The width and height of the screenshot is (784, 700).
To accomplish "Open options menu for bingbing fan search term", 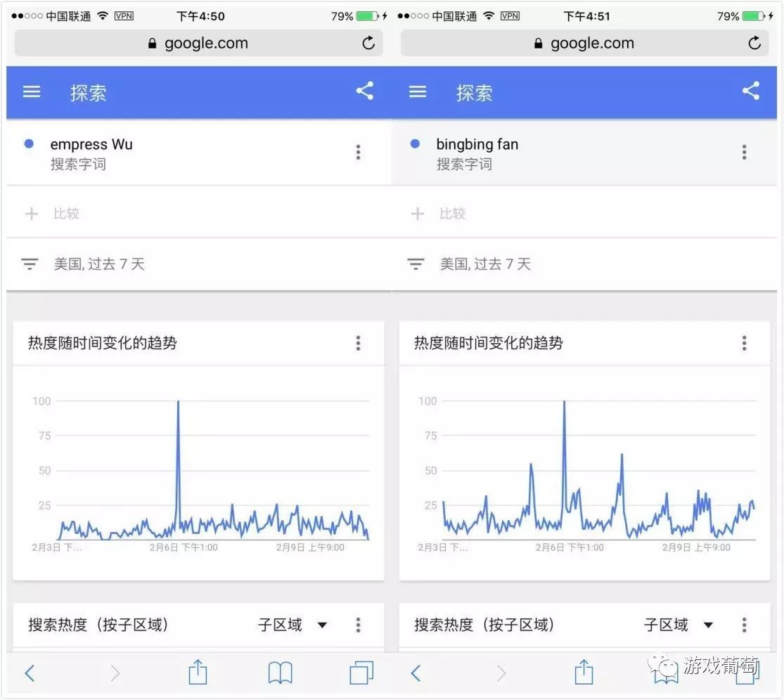I will click(x=744, y=152).
